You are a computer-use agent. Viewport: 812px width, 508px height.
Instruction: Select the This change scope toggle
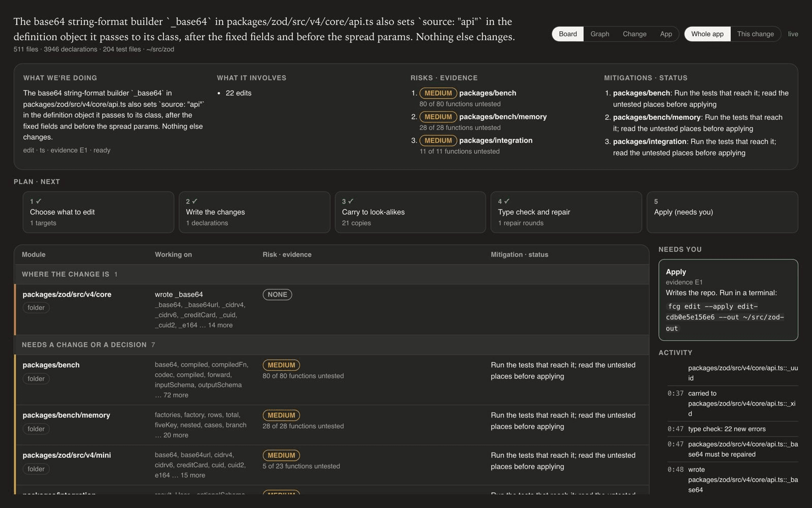point(755,34)
